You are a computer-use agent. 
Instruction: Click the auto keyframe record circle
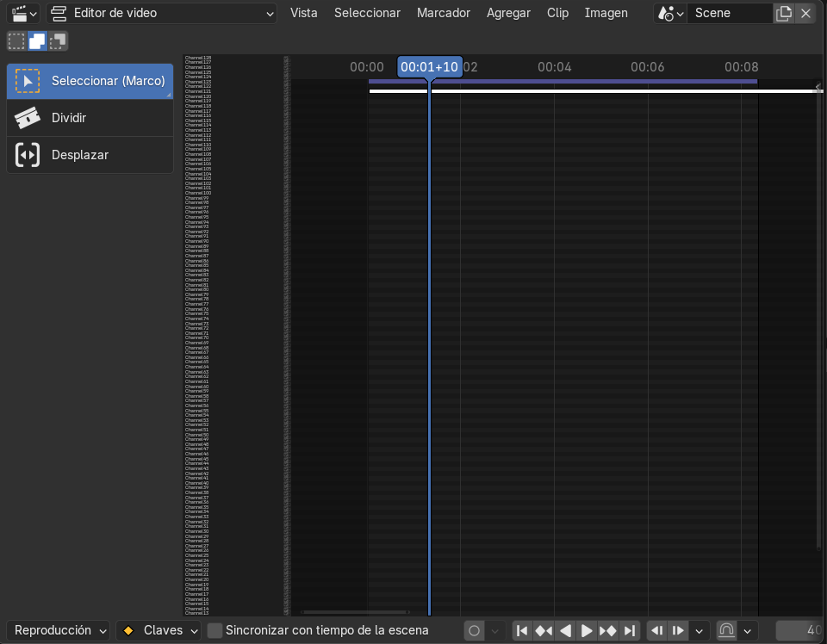[x=474, y=630]
